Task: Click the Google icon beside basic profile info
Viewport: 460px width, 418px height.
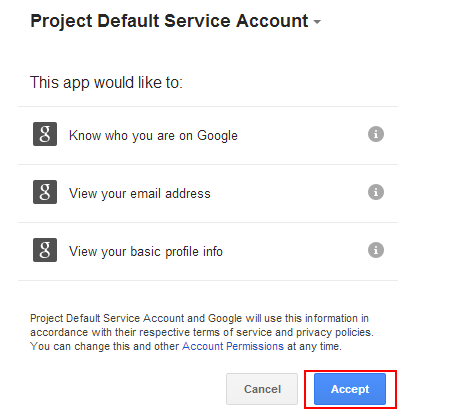Action: pos(45,250)
